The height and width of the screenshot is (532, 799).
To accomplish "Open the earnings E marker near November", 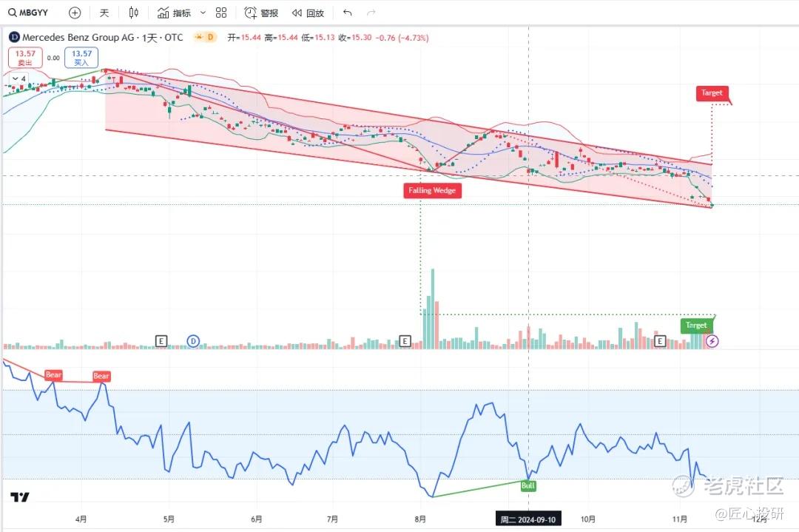I will point(660,341).
